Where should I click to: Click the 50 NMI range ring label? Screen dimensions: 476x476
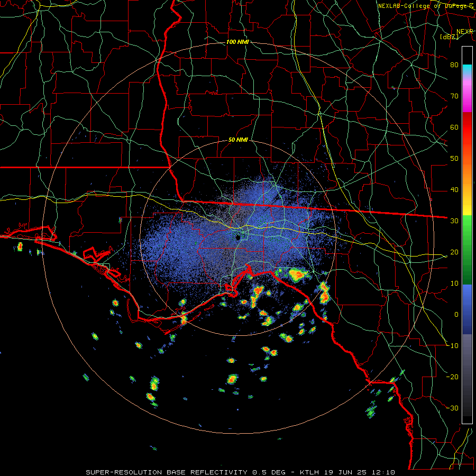click(238, 140)
